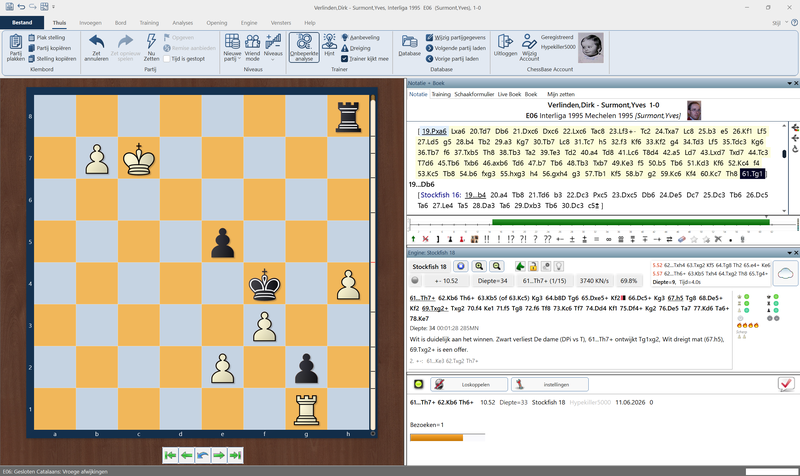Click highlighted move 61.Tg1 in notation
This screenshot has height=476, width=800.
(x=752, y=174)
